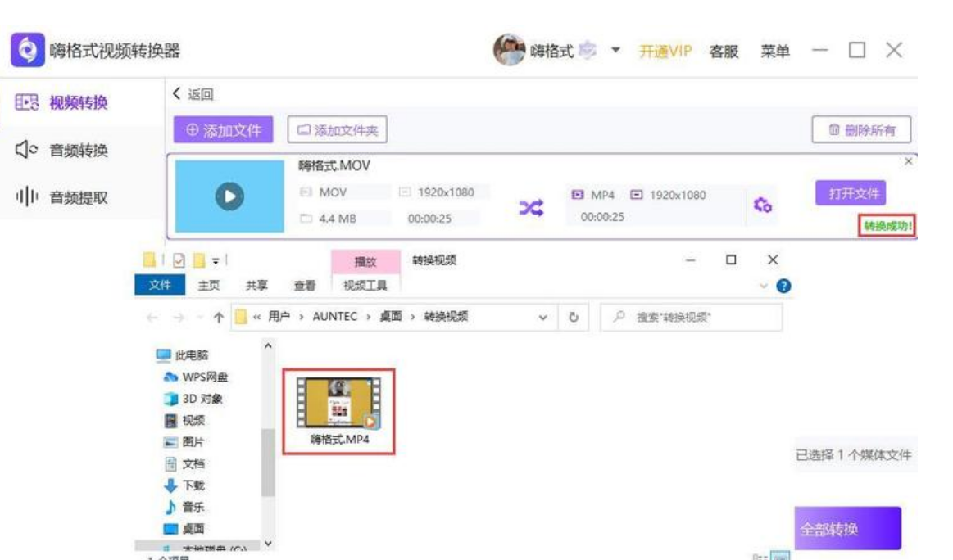
Task: Refresh the Explorer folder view
Action: (x=573, y=317)
